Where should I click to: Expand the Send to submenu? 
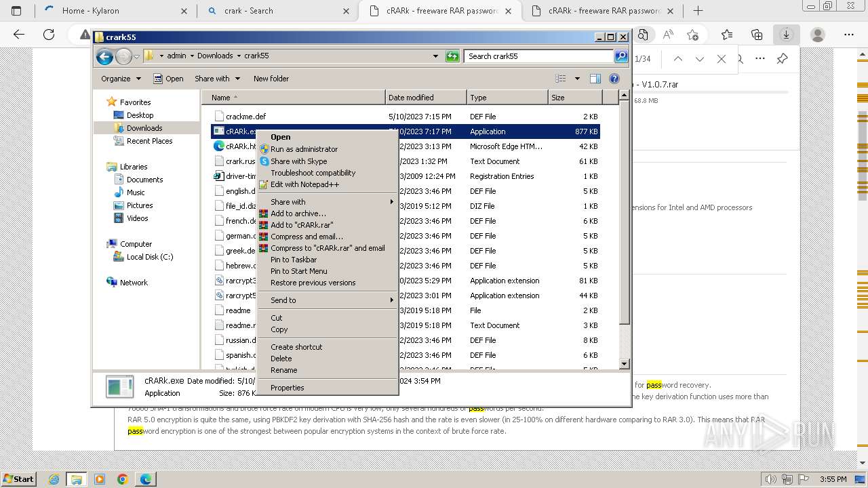tap(328, 300)
